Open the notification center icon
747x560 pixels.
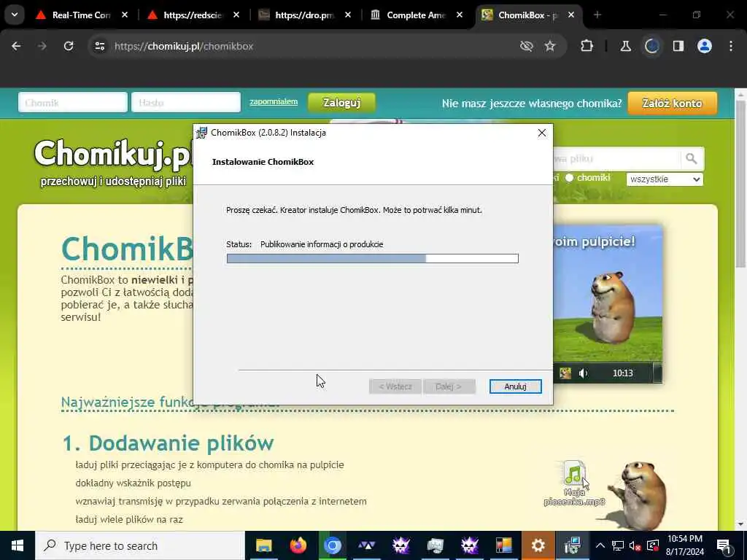point(724,545)
